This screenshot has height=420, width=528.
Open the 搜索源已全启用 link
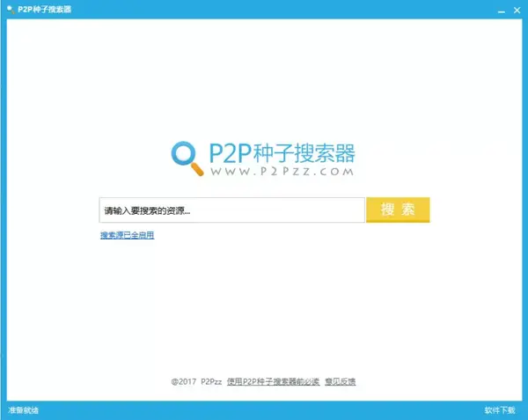[x=128, y=235]
